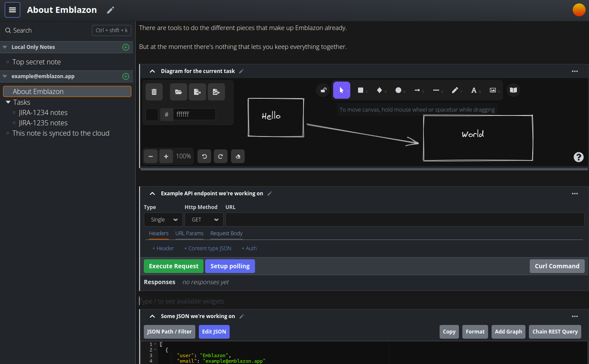Select the Rectangle tool in the diagram toolbar
This screenshot has height=364, width=589.
click(x=361, y=90)
